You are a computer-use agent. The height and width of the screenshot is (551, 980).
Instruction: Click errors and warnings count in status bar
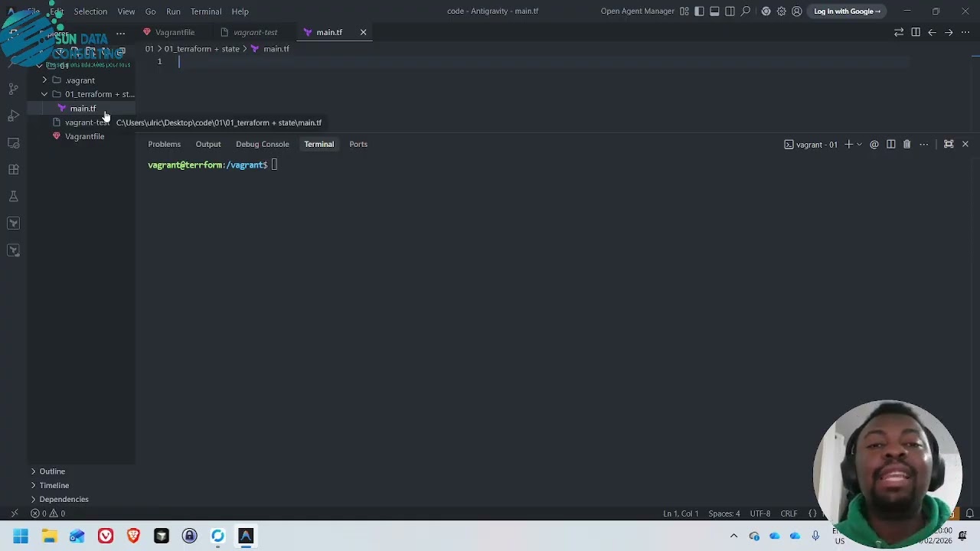(47, 514)
